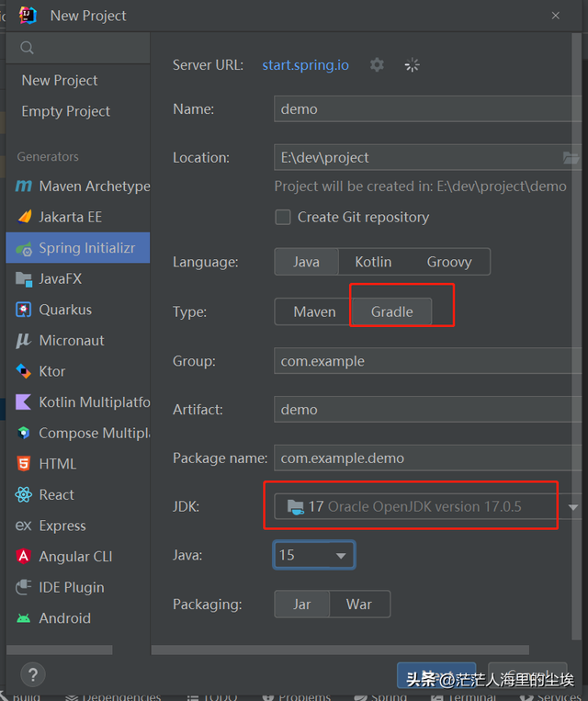The height and width of the screenshot is (701, 588).
Task: Choose Quarkus generator entry
Action: [78, 310]
